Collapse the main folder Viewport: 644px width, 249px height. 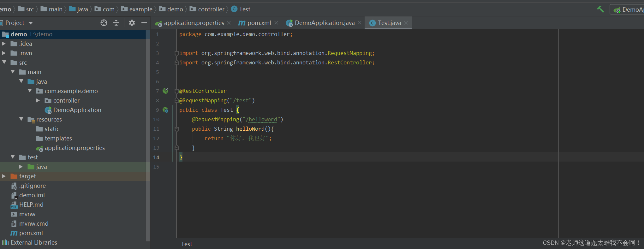click(13, 72)
